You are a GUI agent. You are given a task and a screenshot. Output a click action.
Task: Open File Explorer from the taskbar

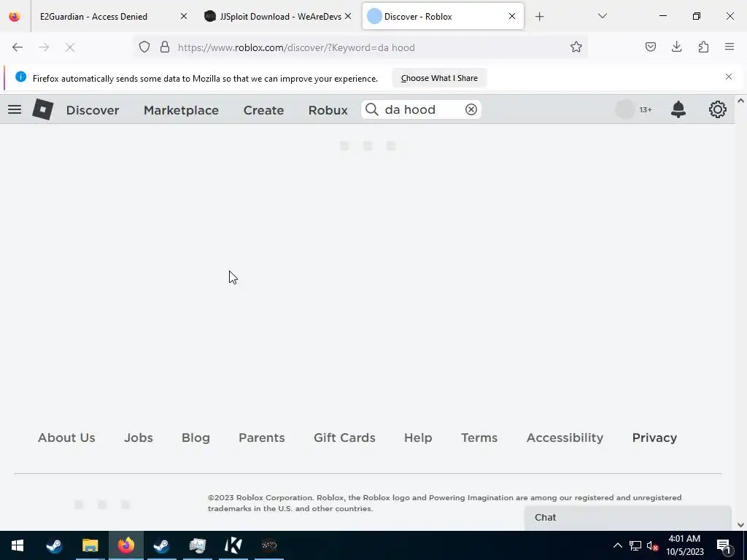[x=90, y=545]
